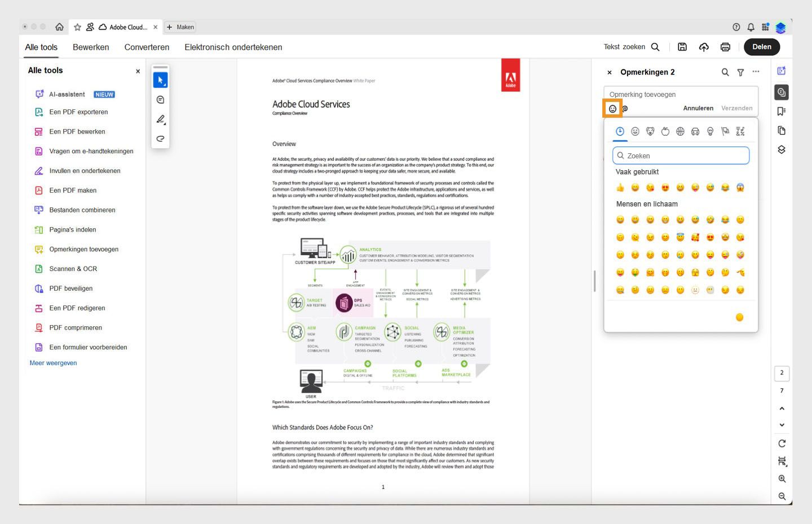
Task: Open PDF comprimeren
Action: click(76, 328)
